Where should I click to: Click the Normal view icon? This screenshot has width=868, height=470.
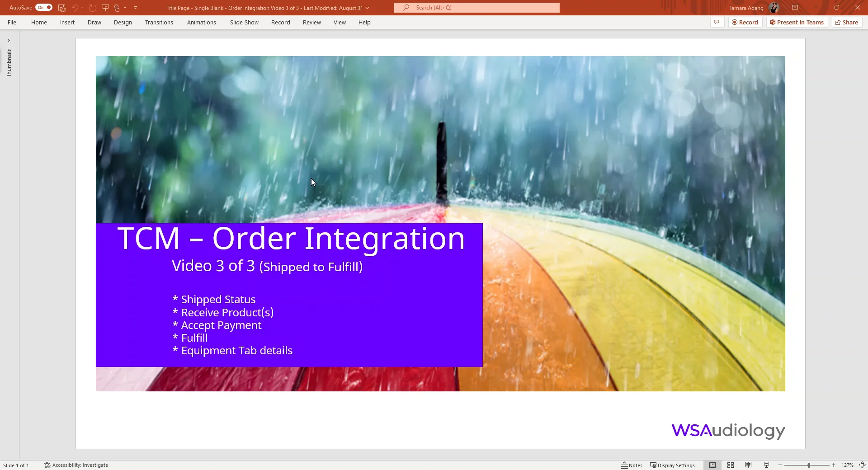pyautogui.click(x=713, y=465)
